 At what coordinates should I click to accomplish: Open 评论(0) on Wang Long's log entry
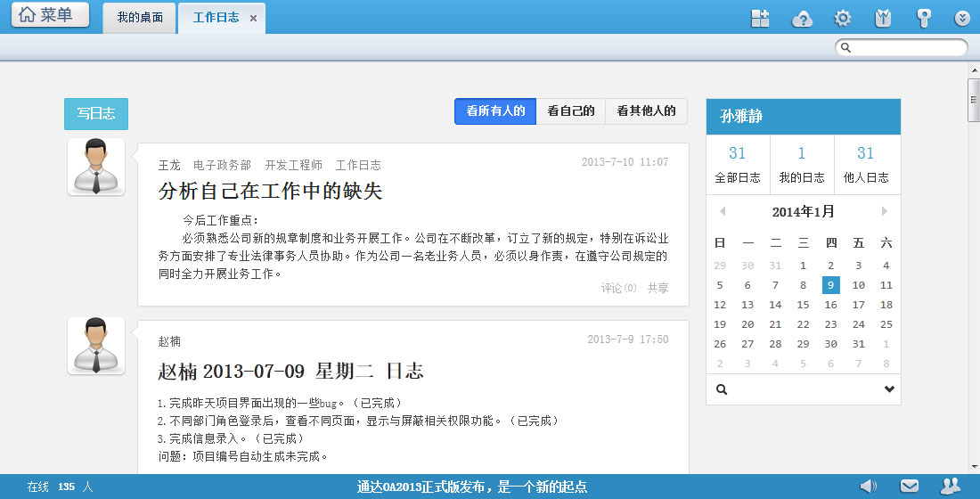618,288
